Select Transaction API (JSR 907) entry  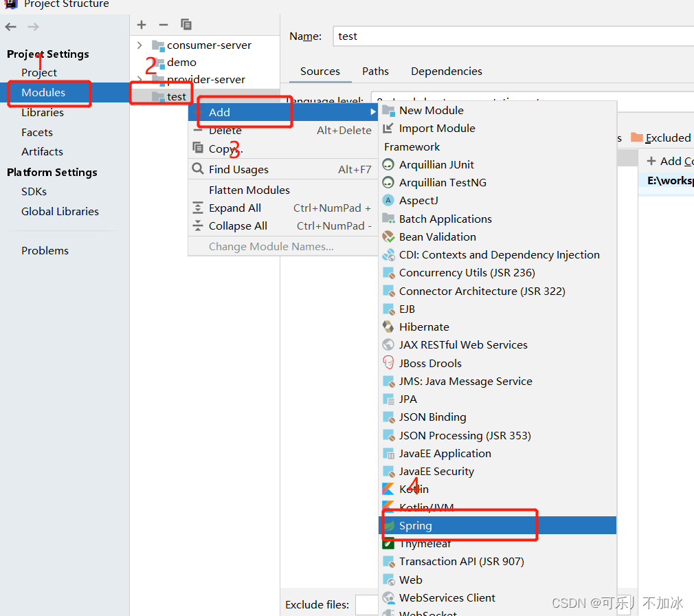tap(497, 562)
